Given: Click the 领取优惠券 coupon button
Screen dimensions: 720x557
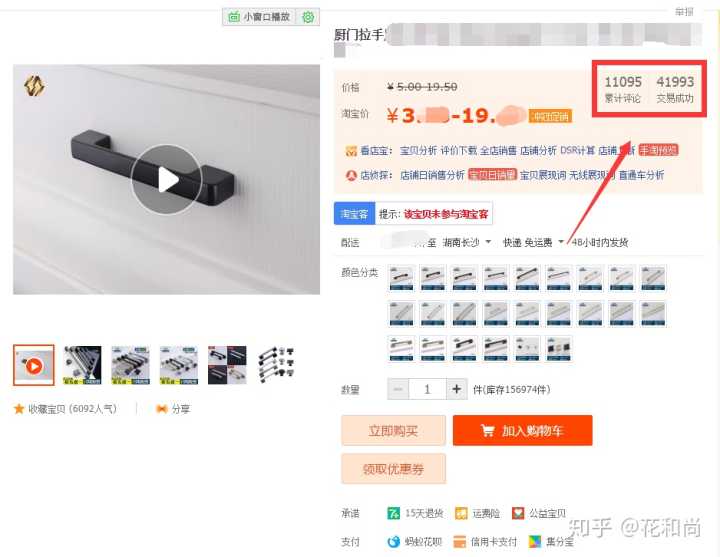Looking at the screenshot, I should coord(393,469).
